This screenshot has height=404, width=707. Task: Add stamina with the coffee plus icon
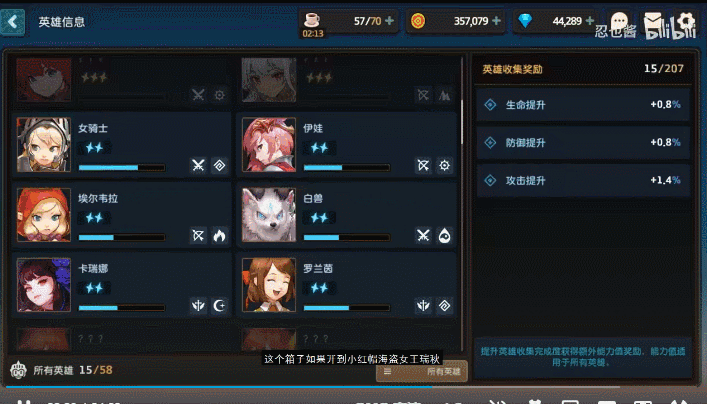pos(390,21)
